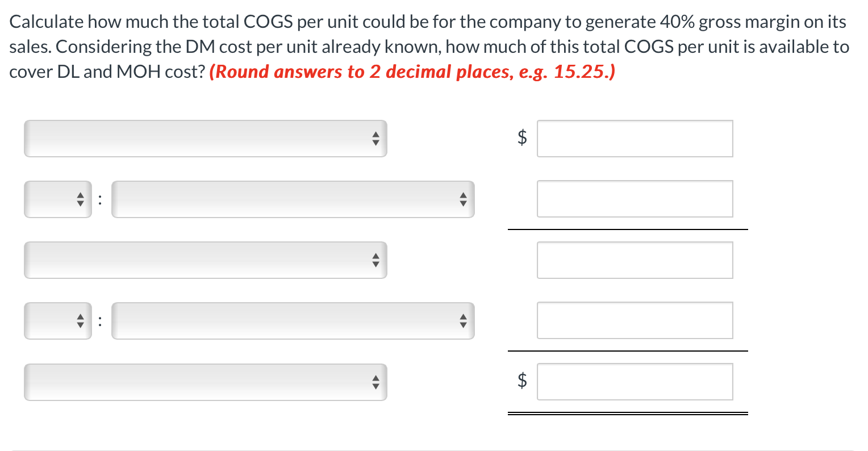Click the fourth-row answer box above the underline
Image resolution: width=868 pixels, height=451 pixels.
(635, 320)
